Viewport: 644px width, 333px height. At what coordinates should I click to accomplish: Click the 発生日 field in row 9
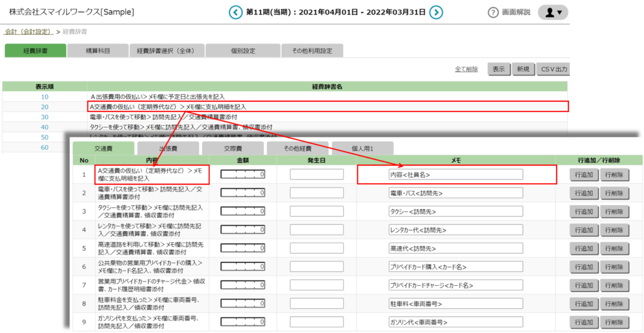[317, 322]
